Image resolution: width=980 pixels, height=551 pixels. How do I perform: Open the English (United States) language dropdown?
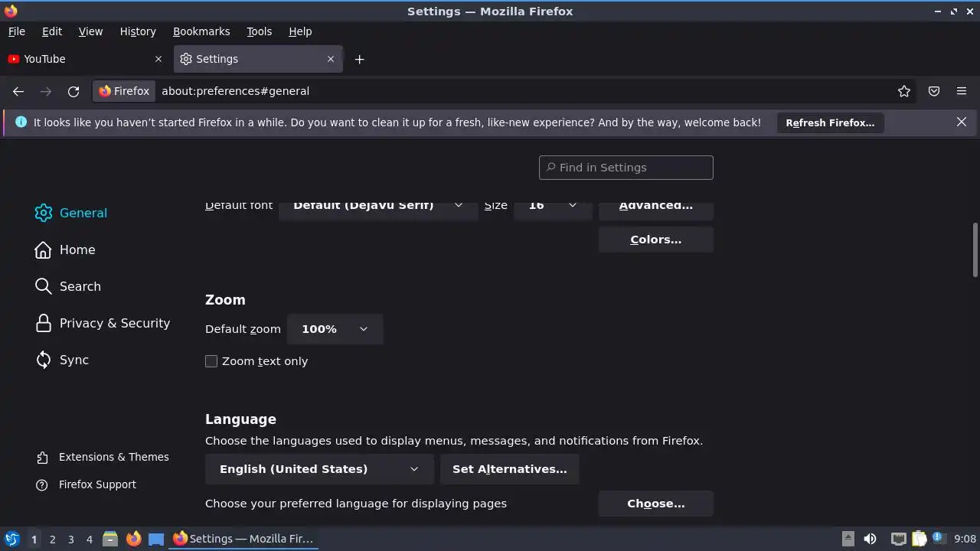tap(319, 469)
